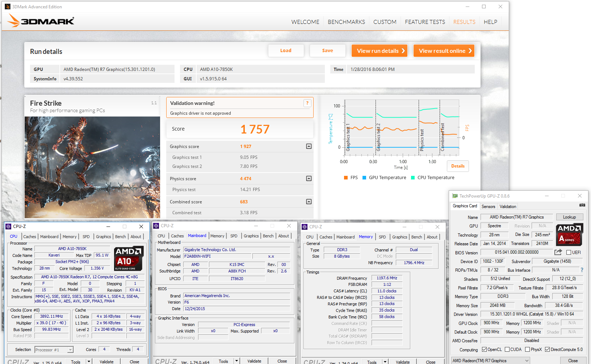Image resolution: width=591 pixels, height=364 pixels.
Task: Click Bus Interface question mark in GPU-Z
Action: point(582,270)
